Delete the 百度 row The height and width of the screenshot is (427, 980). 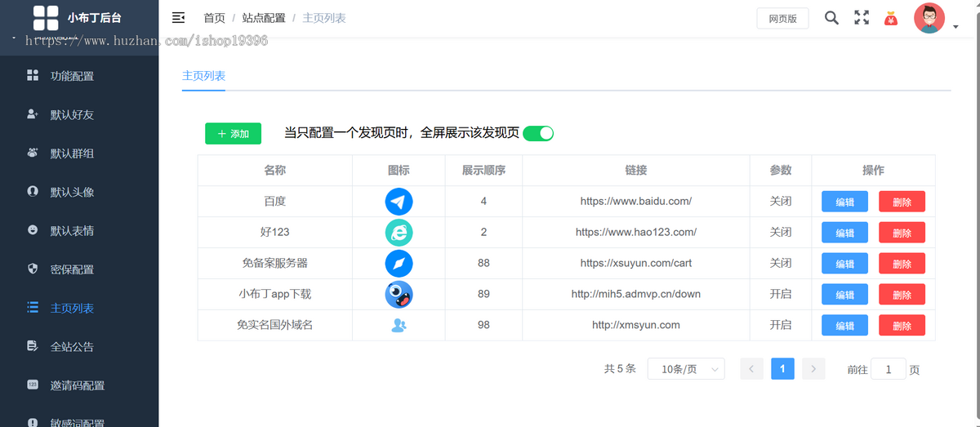902,202
